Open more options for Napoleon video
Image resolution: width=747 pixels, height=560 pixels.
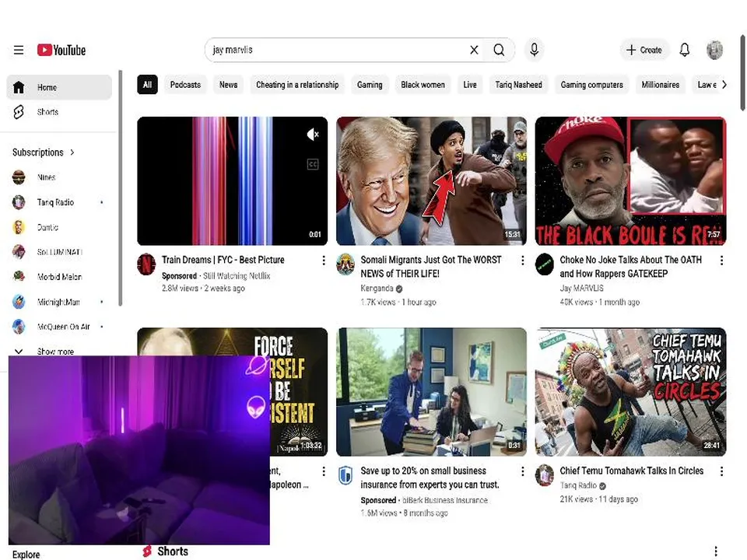(324, 471)
